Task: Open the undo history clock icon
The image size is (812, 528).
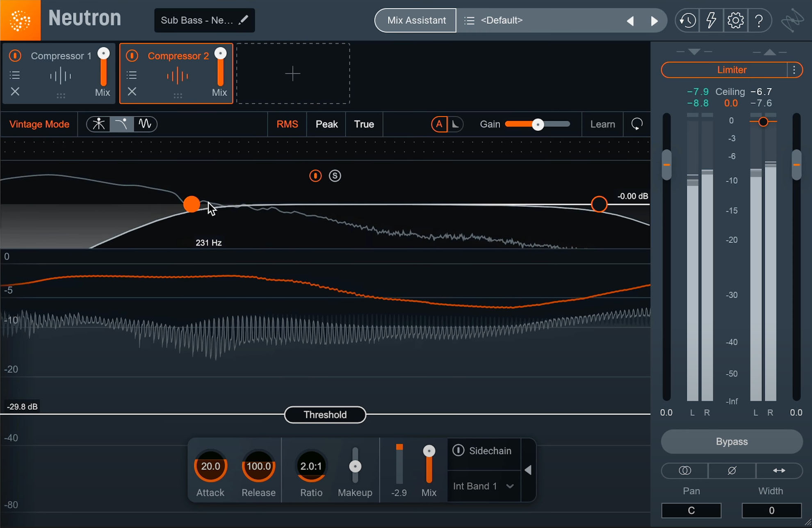Action: coord(688,20)
